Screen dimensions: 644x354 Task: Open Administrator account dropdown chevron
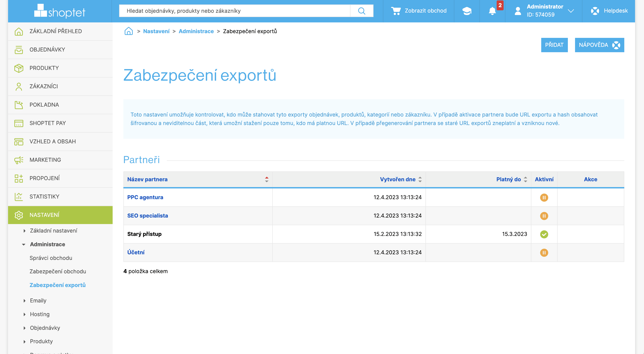pyautogui.click(x=571, y=11)
